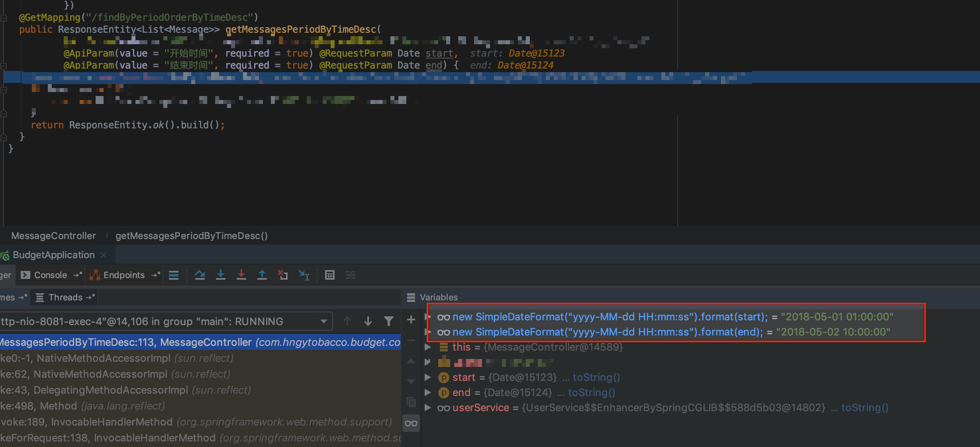Click the Console tab pin arrow
Image resolution: width=980 pixels, height=447 pixels.
point(78,275)
